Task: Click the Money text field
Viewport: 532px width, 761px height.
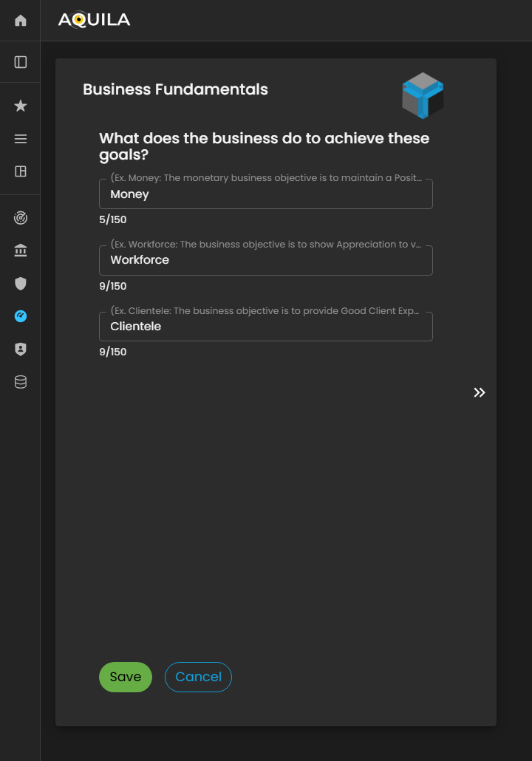Action: point(266,194)
